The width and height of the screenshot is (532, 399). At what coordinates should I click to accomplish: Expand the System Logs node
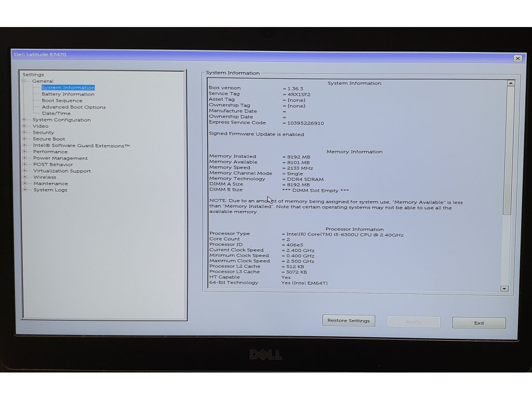(25, 190)
